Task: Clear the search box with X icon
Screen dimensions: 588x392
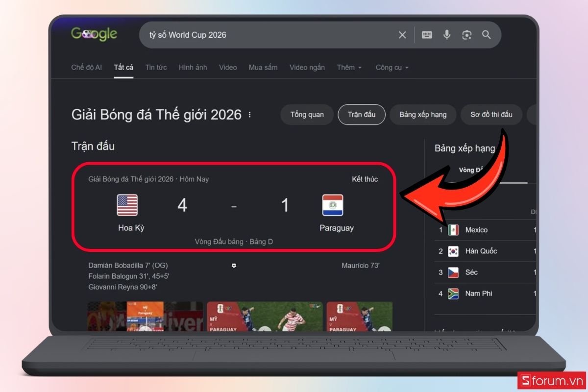Action: (402, 35)
